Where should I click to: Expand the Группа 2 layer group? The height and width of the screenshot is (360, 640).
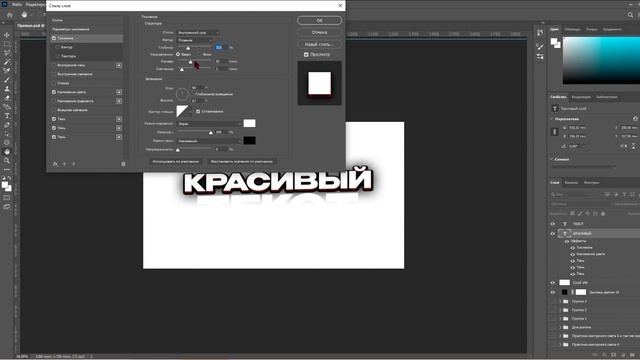[560, 310]
